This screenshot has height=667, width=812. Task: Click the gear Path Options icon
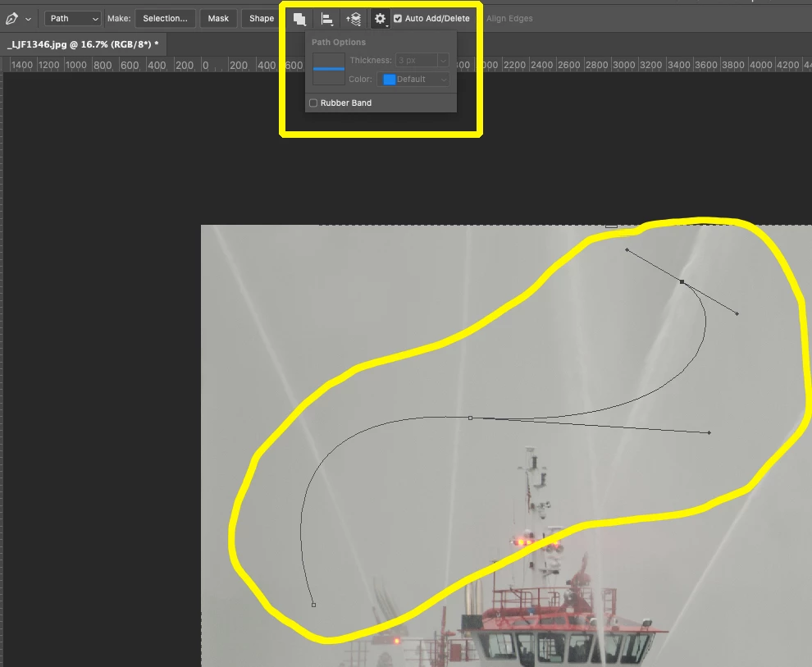click(380, 19)
